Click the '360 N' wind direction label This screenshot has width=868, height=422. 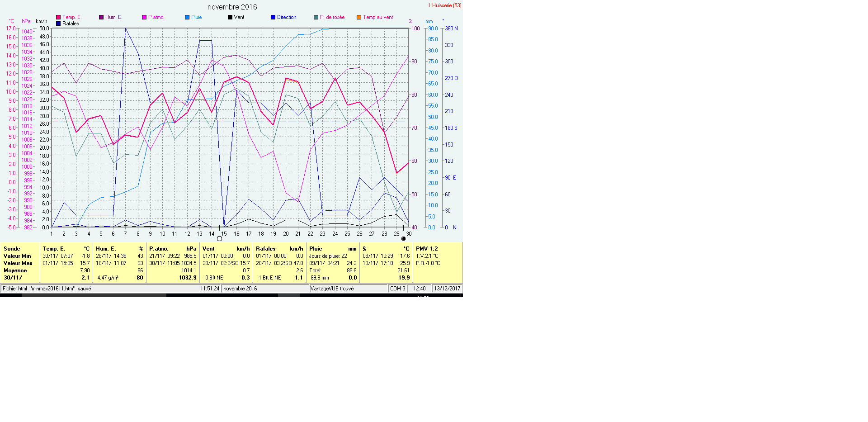[x=451, y=28]
